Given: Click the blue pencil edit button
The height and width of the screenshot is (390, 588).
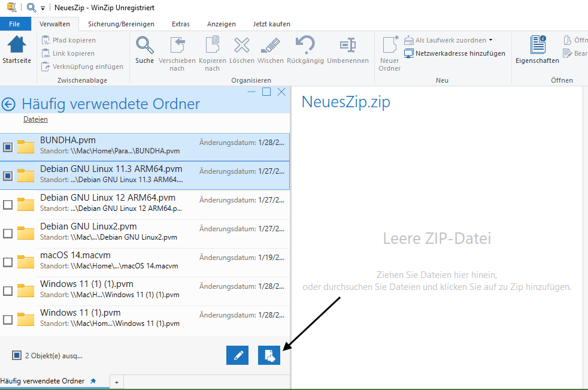Looking at the screenshot, I should (237, 355).
